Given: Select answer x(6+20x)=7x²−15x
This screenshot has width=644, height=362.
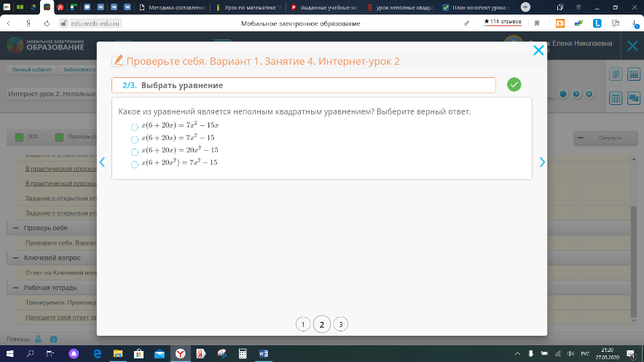Looking at the screenshot, I should point(135,127).
